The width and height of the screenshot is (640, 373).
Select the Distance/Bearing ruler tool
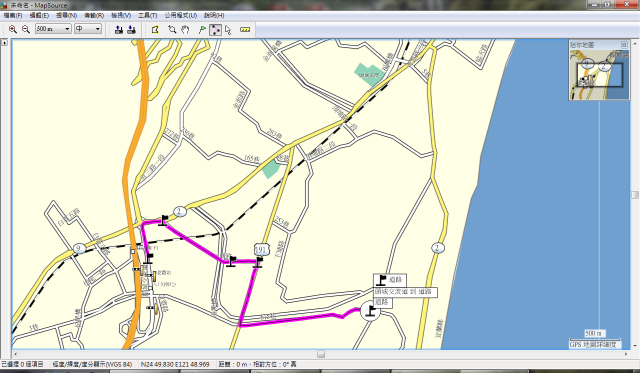pos(245,29)
